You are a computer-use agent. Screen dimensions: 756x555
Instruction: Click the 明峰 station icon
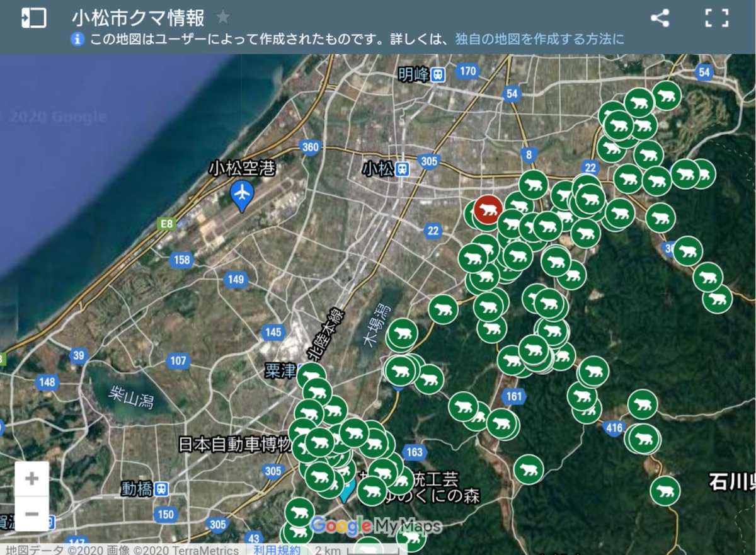[x=438, y=75]
